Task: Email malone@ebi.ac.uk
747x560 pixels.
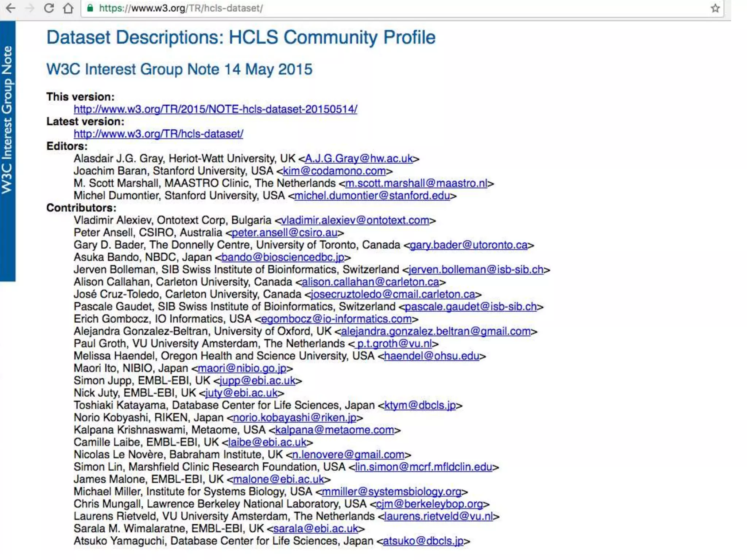Action: coord(279,480)
